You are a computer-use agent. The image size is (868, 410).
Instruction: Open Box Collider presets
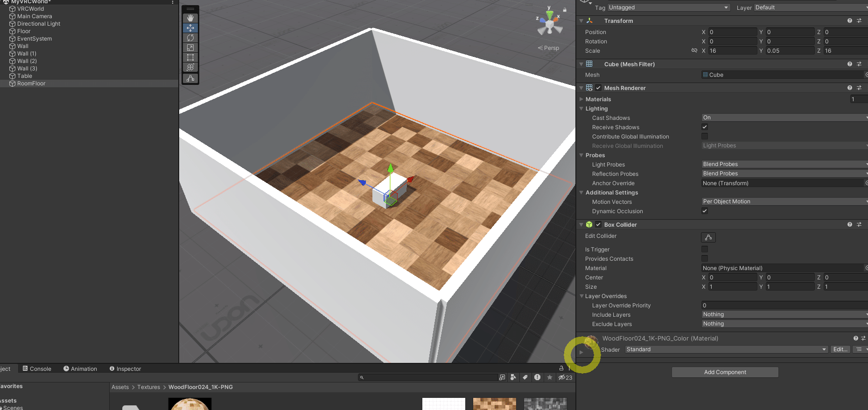click(x=859, y=225)
